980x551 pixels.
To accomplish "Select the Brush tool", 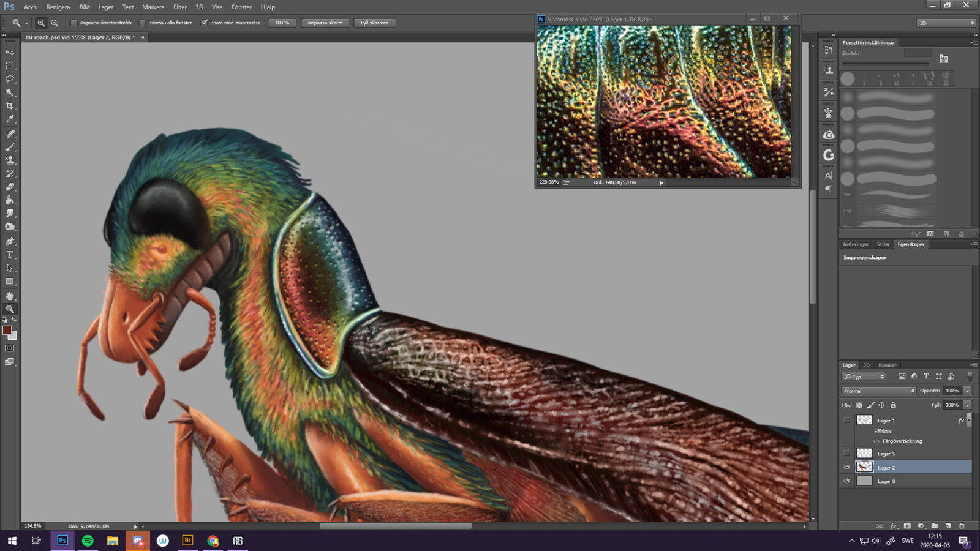I will tap(10, 147).
